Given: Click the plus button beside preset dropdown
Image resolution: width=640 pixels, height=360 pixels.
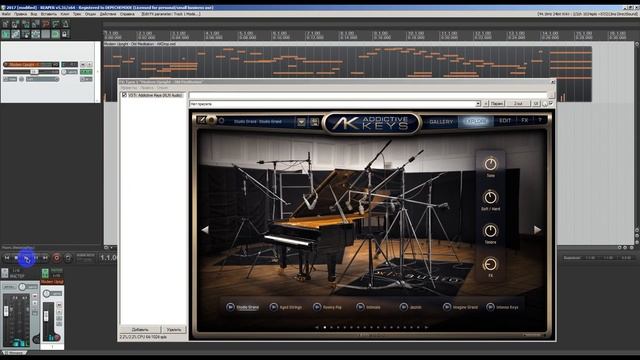Looking at the screenshot, I should pyautogui.click(x=486, y=104).
